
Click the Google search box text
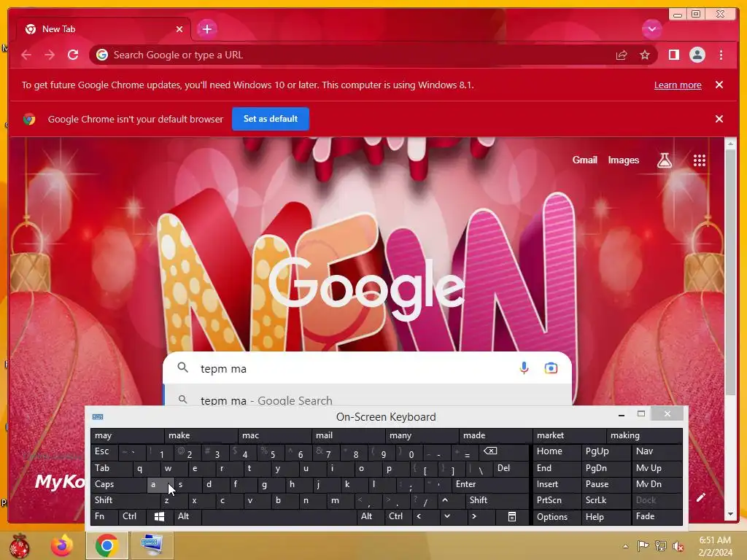223,369
